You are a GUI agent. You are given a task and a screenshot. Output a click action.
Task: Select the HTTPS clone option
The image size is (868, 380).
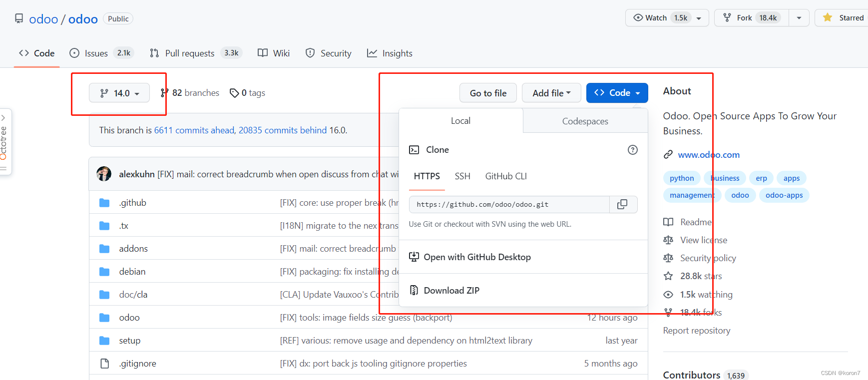coord(427,176)
